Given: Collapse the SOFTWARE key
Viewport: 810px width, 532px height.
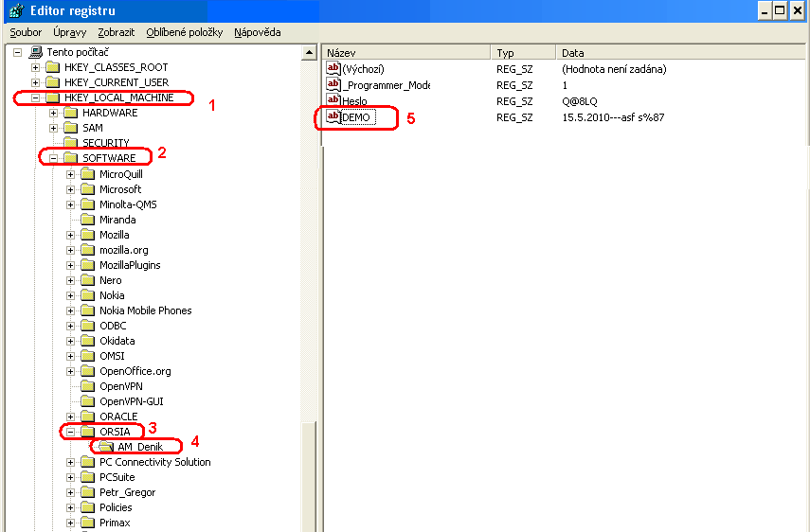Looking at the screenshot, I should pos(53,158).
